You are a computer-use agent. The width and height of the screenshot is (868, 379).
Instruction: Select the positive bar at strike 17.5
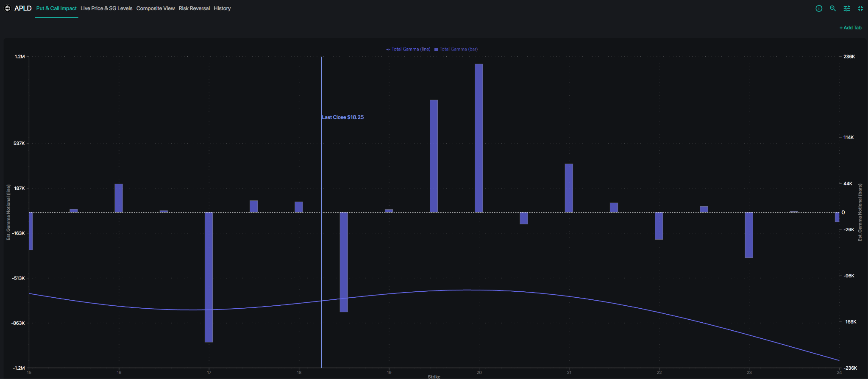[254, 206]
